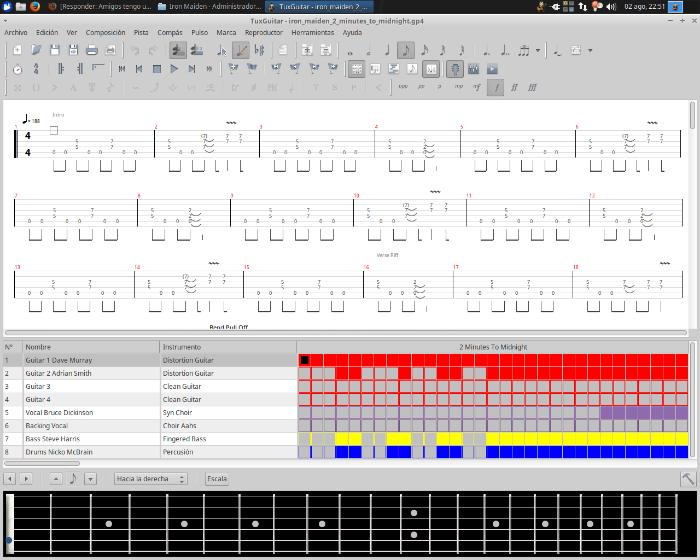
Task: Open the song properties document icon
Action: (x=283, y=50)
